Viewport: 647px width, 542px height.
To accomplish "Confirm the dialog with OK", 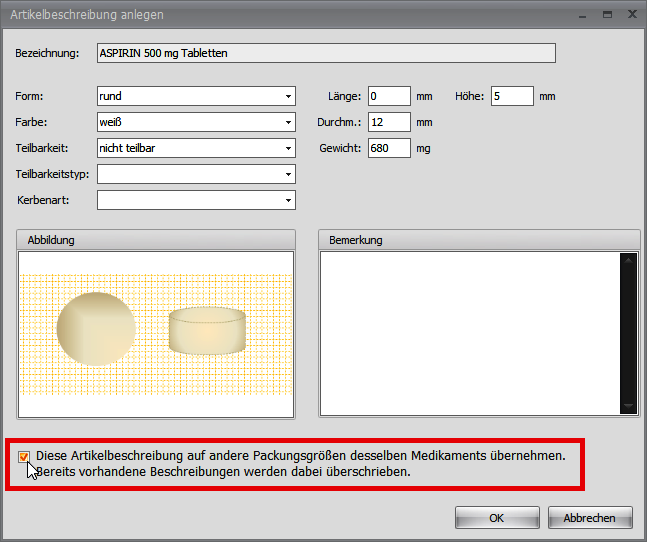I will [497, 518].
